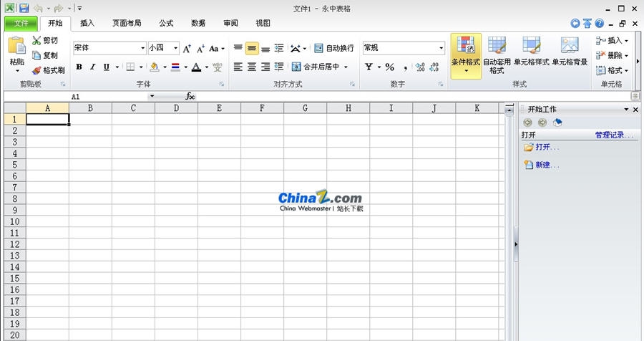Click the line color striped icon
Image resolution: width=644 pixels, height=341 pixels.
pyautogui.click(x=175, y=67)
